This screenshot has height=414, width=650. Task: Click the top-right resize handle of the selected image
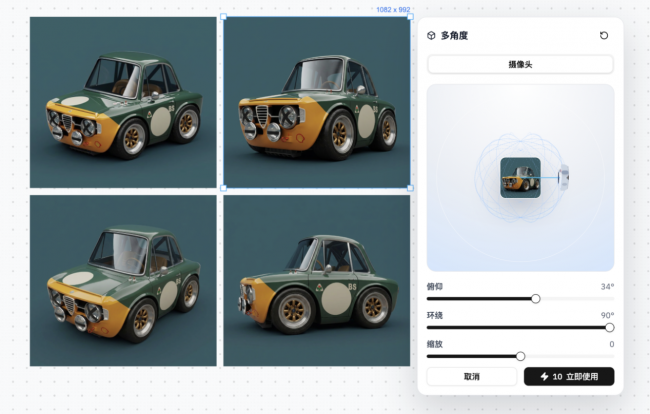pos(410,17)
